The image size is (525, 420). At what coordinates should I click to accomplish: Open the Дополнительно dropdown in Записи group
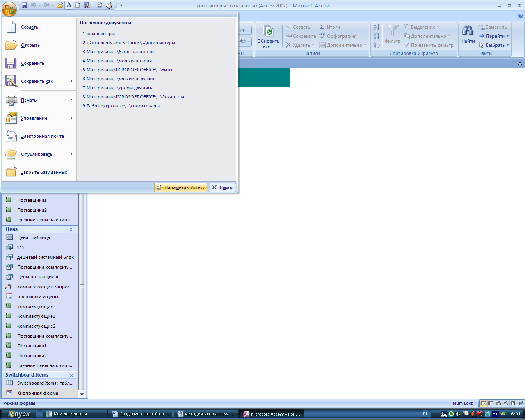(342, 45)
